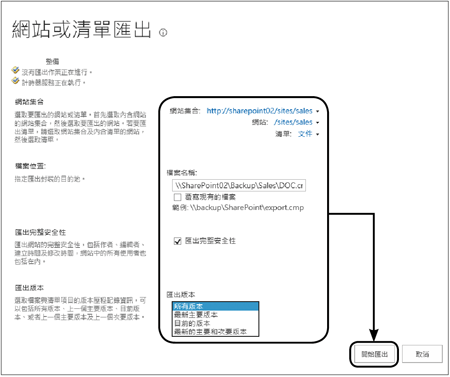Select 所有版本 in the export versions list
Image resolution: width=450 pixels, height=377 pixels.
click(x=215, y=306)
